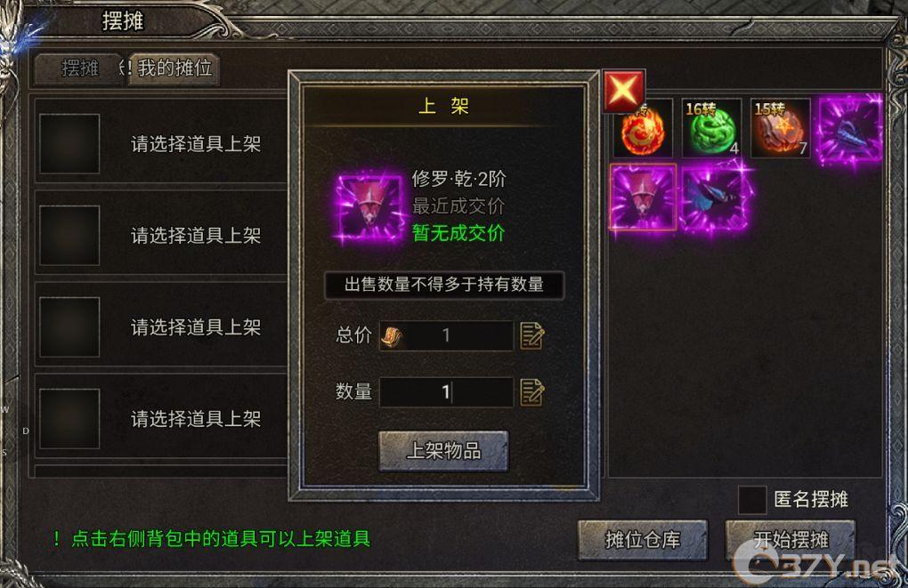Select the green 16转 jade item

click(711, 128)
